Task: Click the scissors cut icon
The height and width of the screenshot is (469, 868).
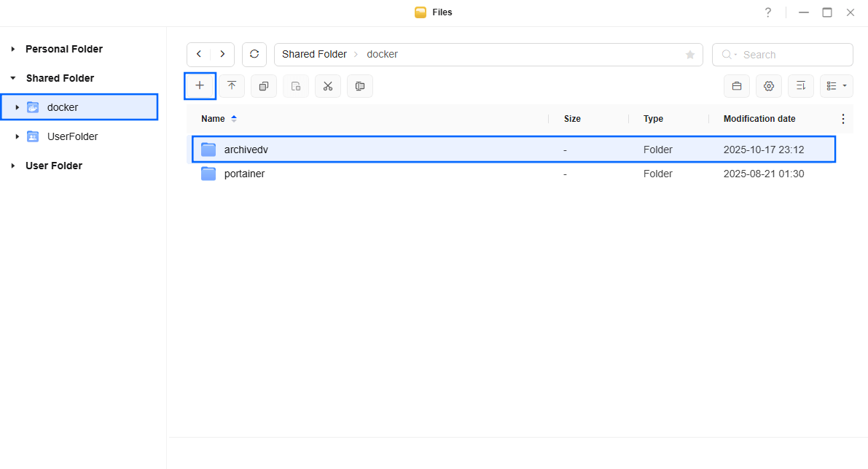Action: tap(328, 86)
